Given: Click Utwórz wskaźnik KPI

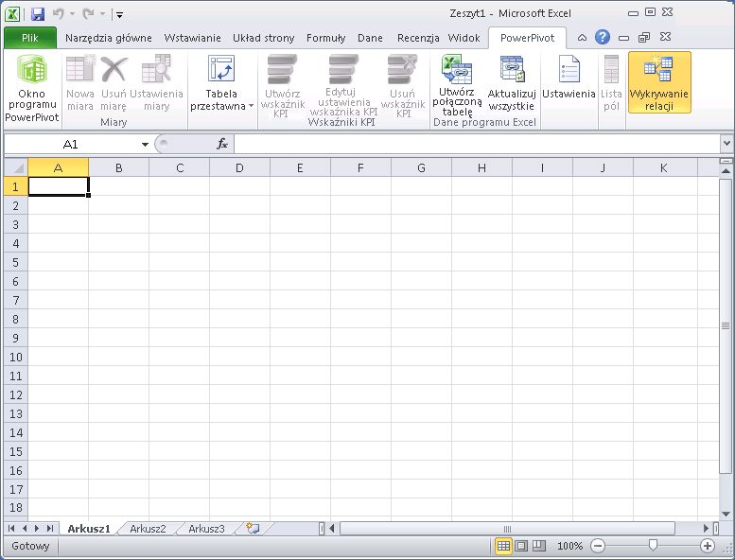Looking at the screenshot, I should 282,85.
